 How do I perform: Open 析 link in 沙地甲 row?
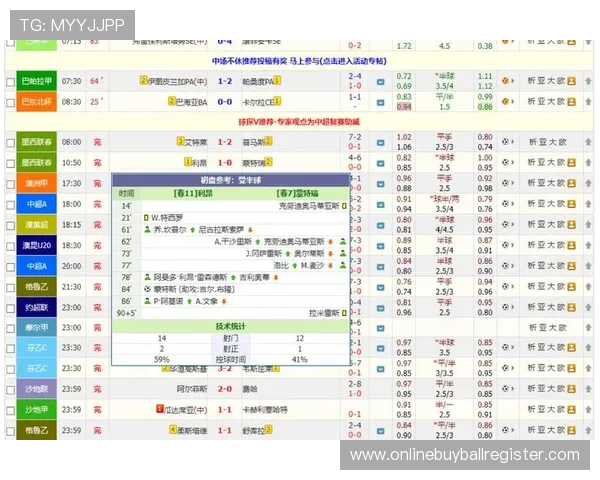(x=532, y=410)
